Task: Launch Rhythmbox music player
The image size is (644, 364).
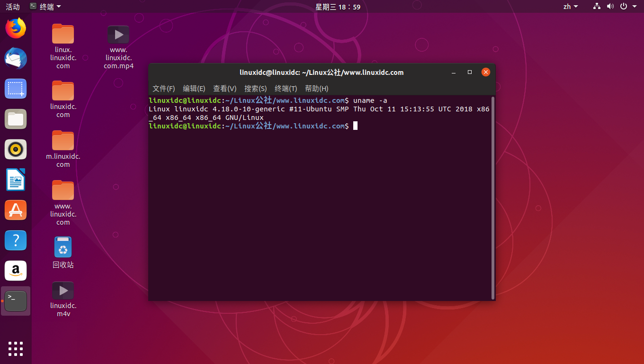Action: [x=16, y=149]
